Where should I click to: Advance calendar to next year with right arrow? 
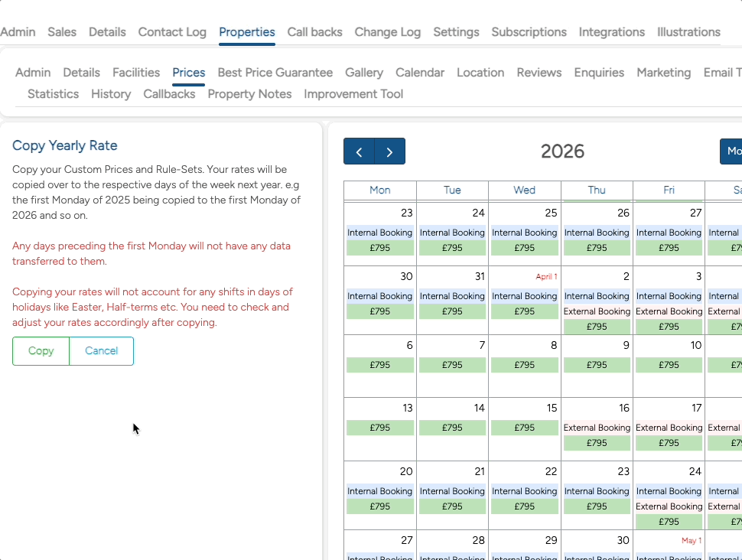(x=389, y=151)
